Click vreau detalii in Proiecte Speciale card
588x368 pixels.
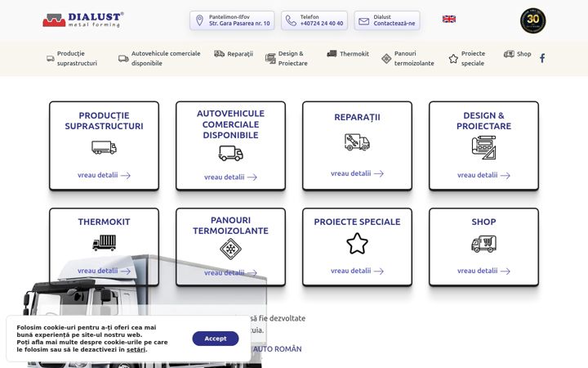[x=357, y=271]
